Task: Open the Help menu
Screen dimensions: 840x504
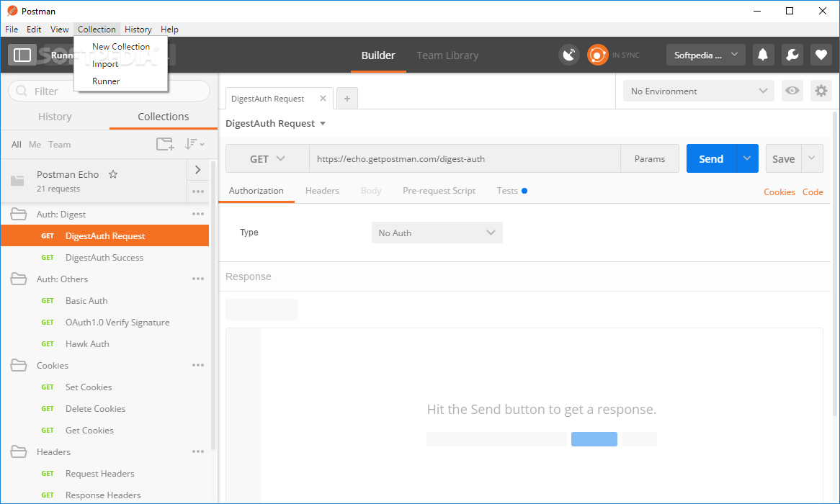Action: [x=169, y=30]
